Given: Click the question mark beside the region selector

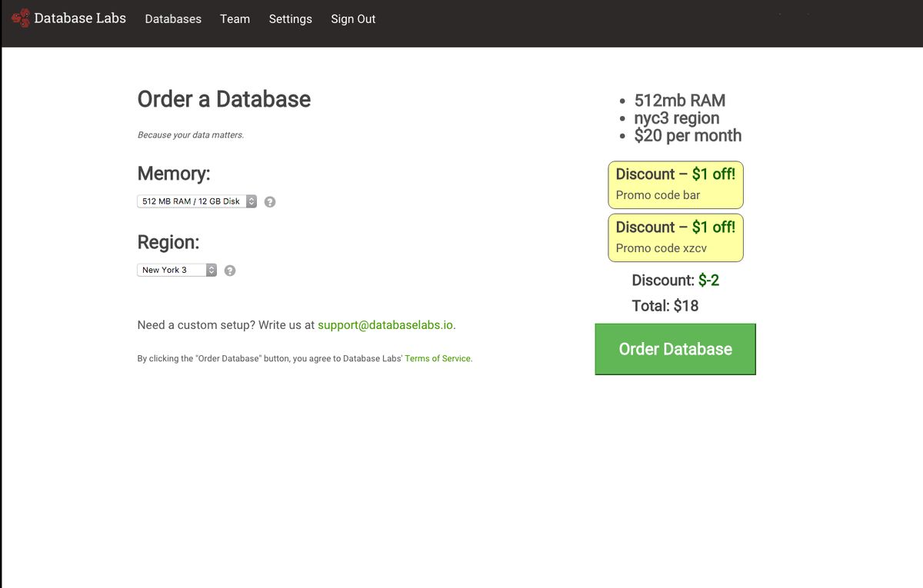Looking at the screenshot, I should [229, 270].
